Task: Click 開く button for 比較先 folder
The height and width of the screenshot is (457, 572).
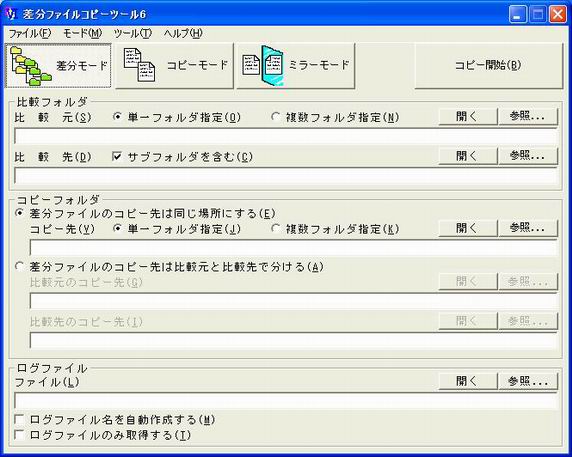Action: tap(468, 156)
